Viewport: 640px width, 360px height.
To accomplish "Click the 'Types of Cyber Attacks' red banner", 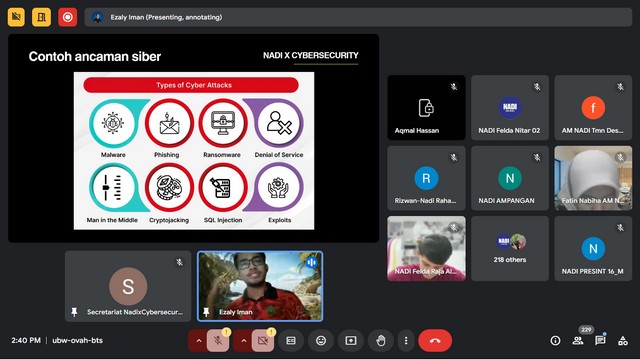I will (191, 85).
